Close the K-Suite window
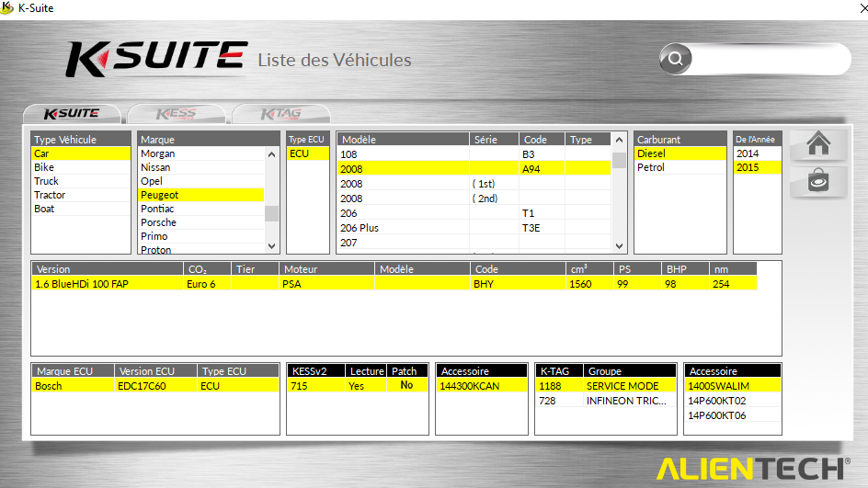The image size is (868, 488). (863, 8)
